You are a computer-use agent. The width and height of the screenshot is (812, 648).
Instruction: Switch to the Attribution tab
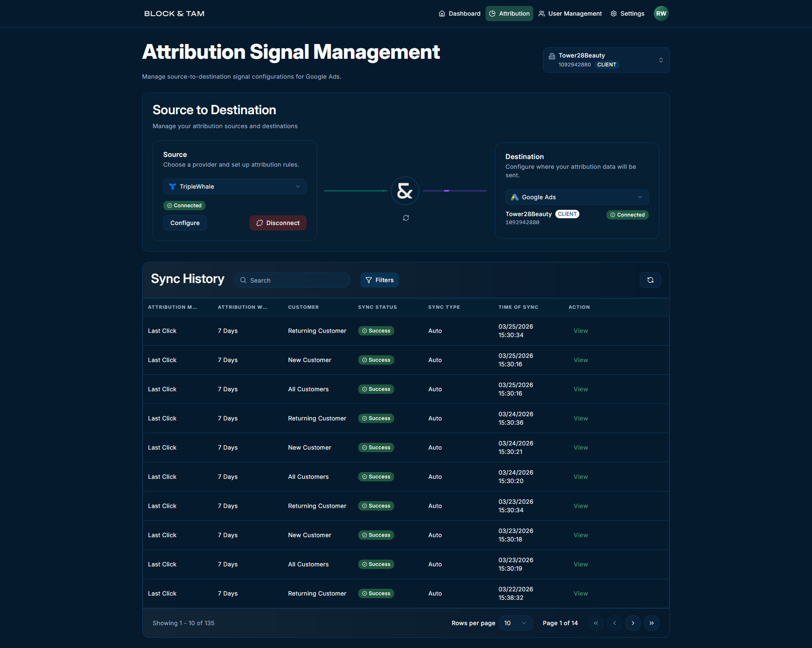point(509,13)
